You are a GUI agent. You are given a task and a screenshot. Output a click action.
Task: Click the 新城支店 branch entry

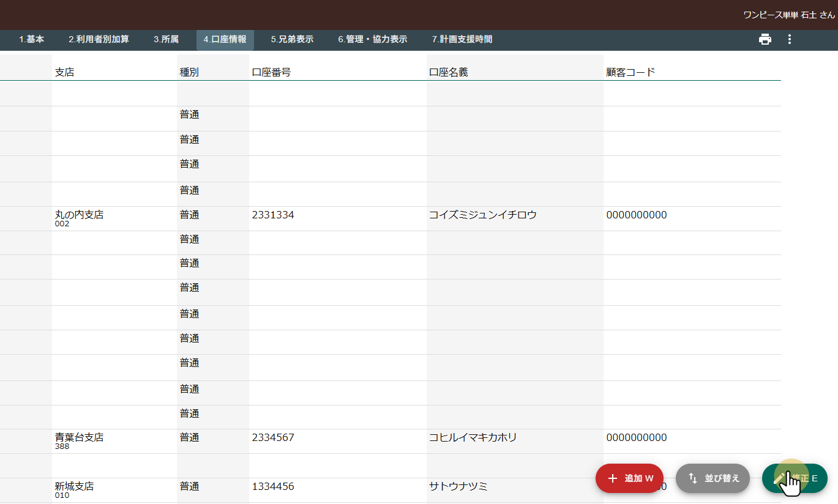point(74,487)
